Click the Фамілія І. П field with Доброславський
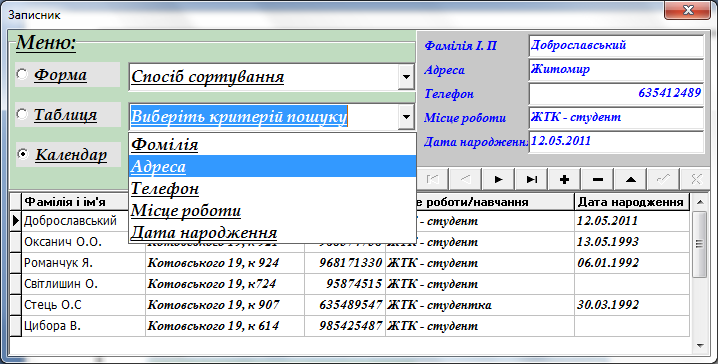This screenshot has width=718, height=364. (616, 45)
